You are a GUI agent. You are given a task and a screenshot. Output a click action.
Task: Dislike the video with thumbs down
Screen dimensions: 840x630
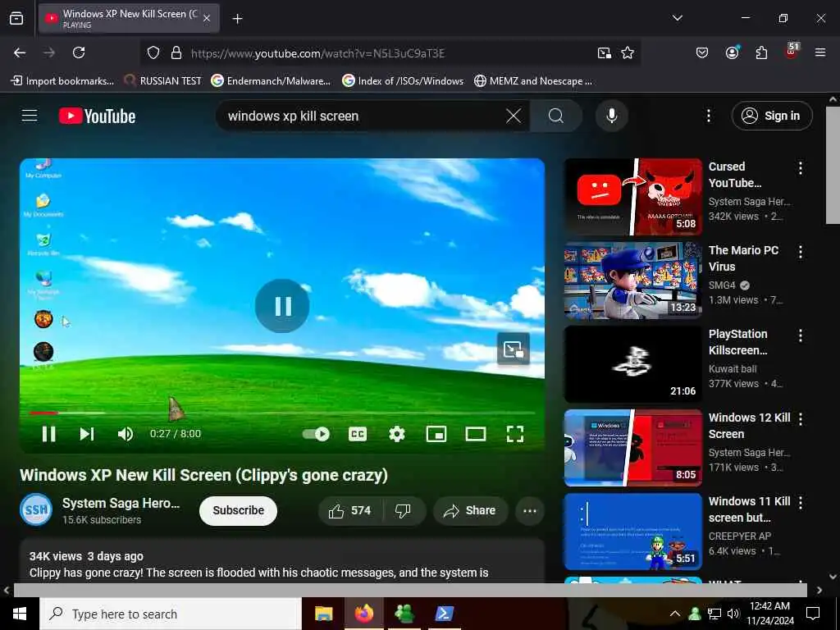404,510
